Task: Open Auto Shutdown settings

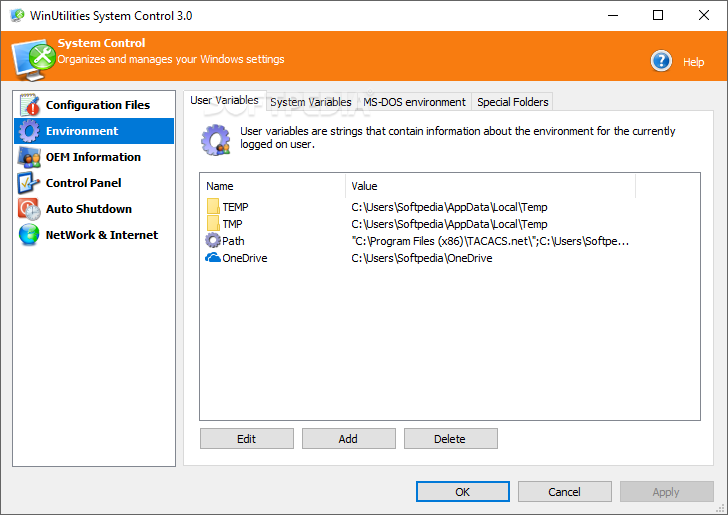Action: click(94, 209)
